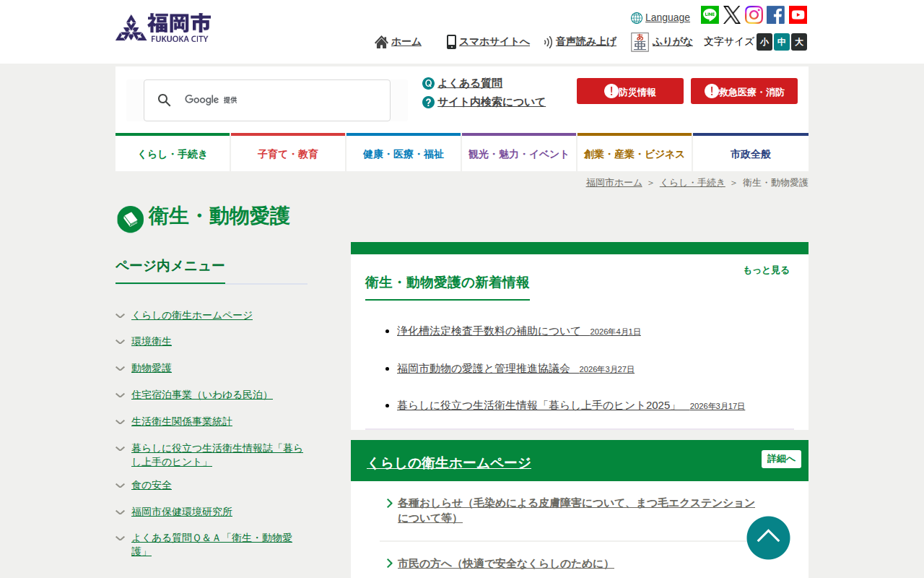
Task: Open the YouTube icon
Action: point(798,15)
